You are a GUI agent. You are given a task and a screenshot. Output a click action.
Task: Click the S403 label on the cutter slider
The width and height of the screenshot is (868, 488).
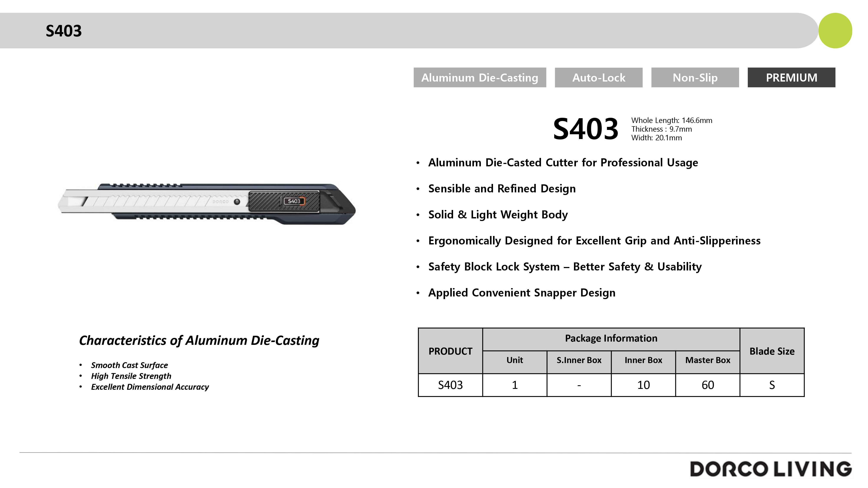[x=294, y=201]
